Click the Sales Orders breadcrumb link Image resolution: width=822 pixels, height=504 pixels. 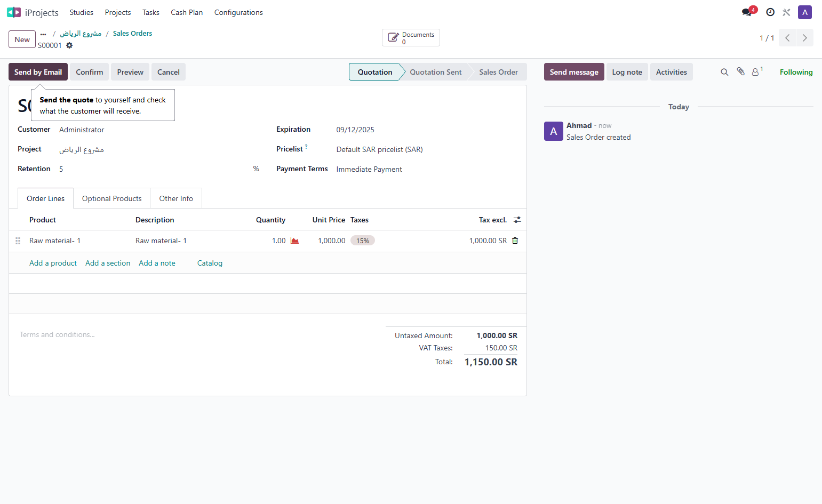(x=132, y=33)
